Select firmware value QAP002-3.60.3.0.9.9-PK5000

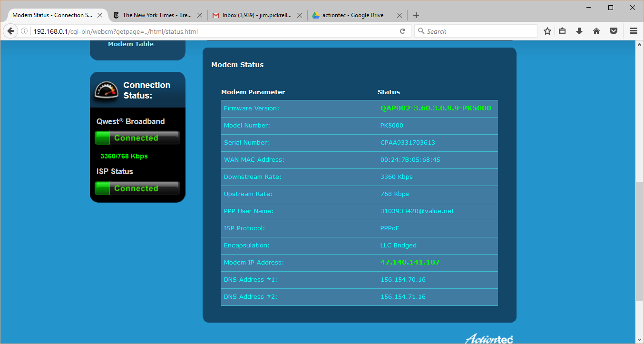436,108
